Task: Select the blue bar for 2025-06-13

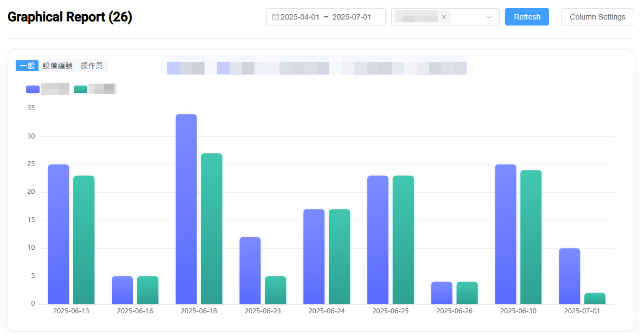Action: coord(59,233)
